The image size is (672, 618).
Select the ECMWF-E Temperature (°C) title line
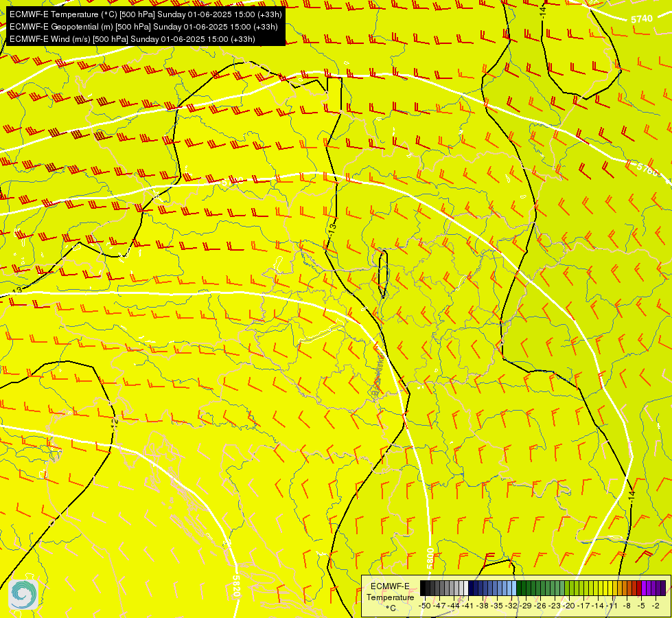click(146, 14)
